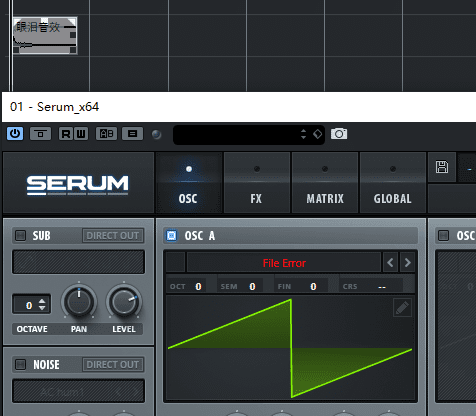Select previous wavetable with left arrow
The image size is (476, 416).
pos(390,263)
